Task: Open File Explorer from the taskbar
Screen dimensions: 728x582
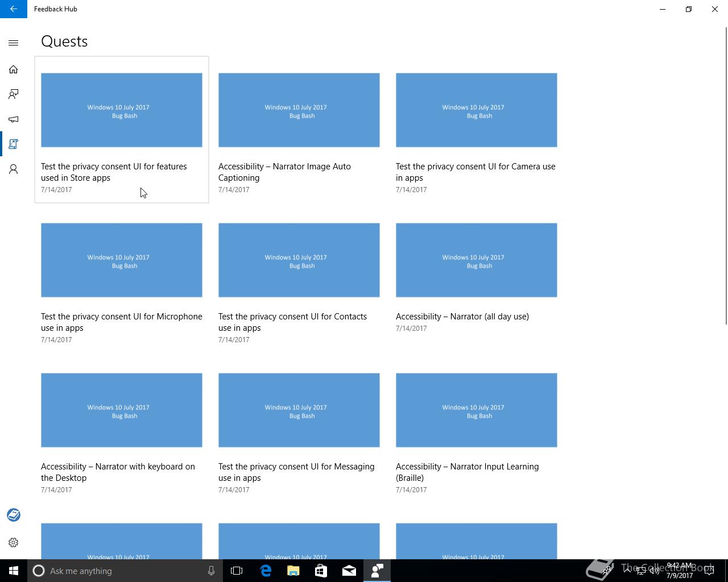Action: (x=293, y=571)
